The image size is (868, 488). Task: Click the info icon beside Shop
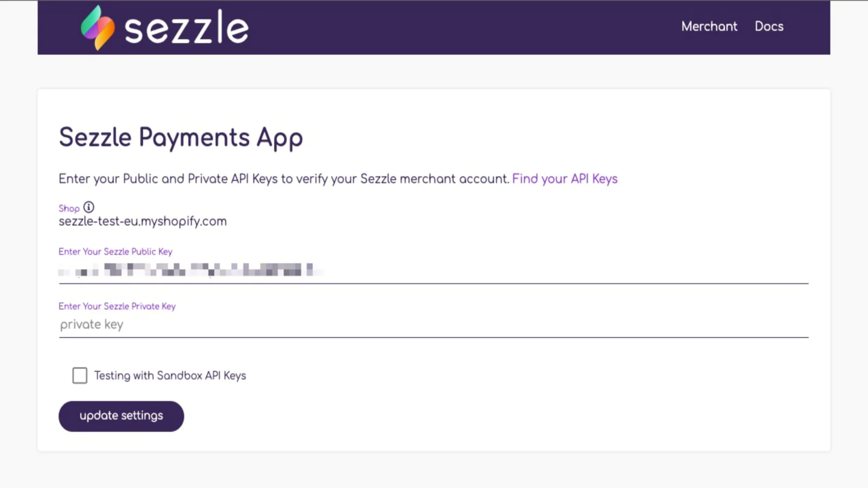(x=88, y=207)
